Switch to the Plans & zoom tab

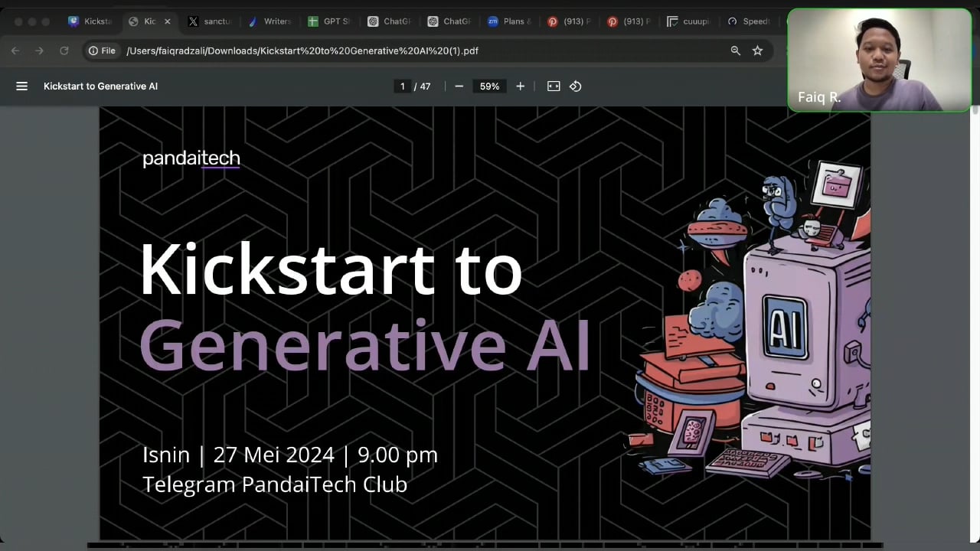click(x=509, y=21)
